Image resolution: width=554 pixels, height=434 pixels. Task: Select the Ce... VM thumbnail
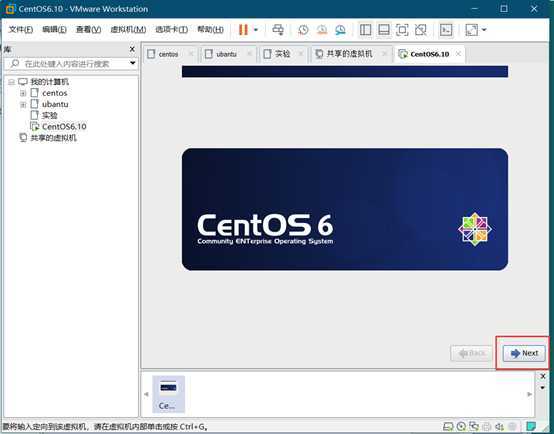click(168, 394)
